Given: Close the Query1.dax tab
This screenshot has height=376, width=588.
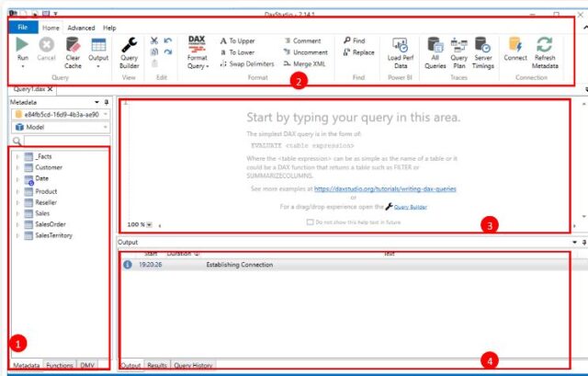Looking at the screenshot, I should [51, 89].
